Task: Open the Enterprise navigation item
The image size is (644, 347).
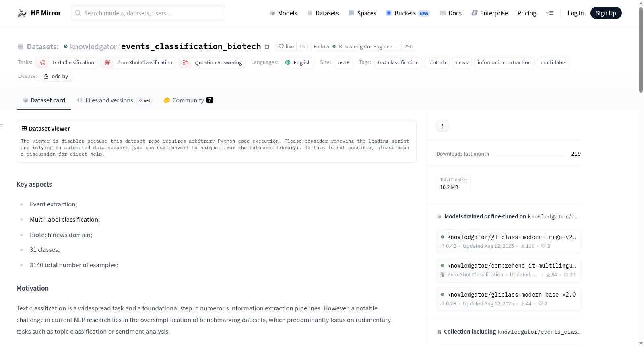Action: (489, 13)
